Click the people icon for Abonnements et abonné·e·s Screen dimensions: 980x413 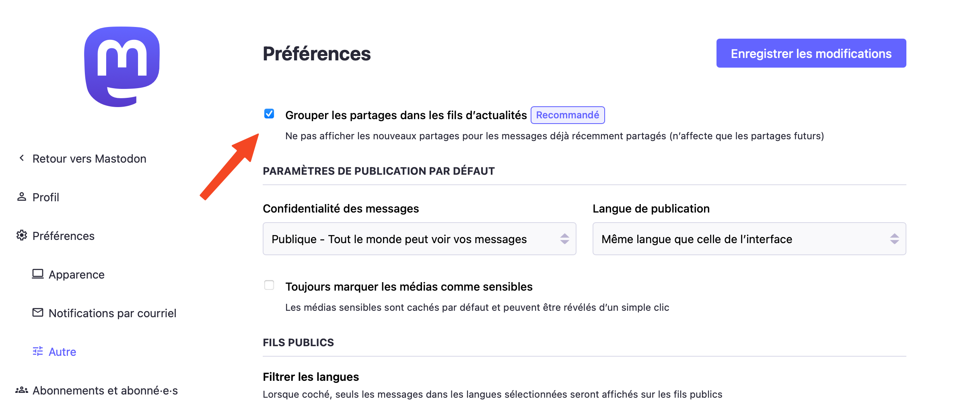22,390
